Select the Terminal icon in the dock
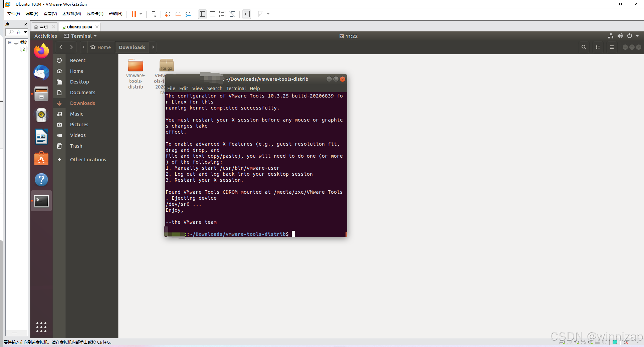 41,201
